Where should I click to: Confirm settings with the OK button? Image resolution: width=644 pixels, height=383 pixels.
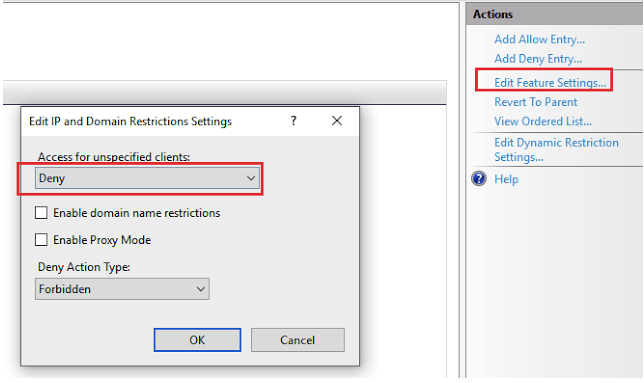pyautogui.click(x=197, y=340)
